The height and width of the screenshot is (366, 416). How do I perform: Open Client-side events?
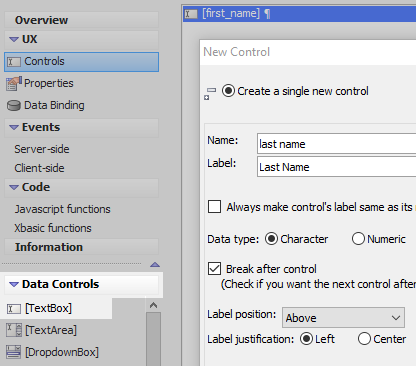39,168
